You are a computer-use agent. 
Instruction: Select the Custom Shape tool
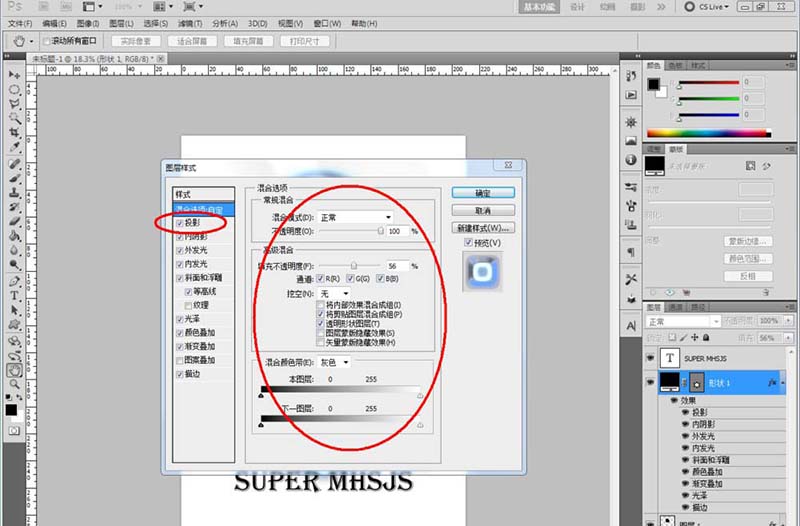(x=14, y=324)
